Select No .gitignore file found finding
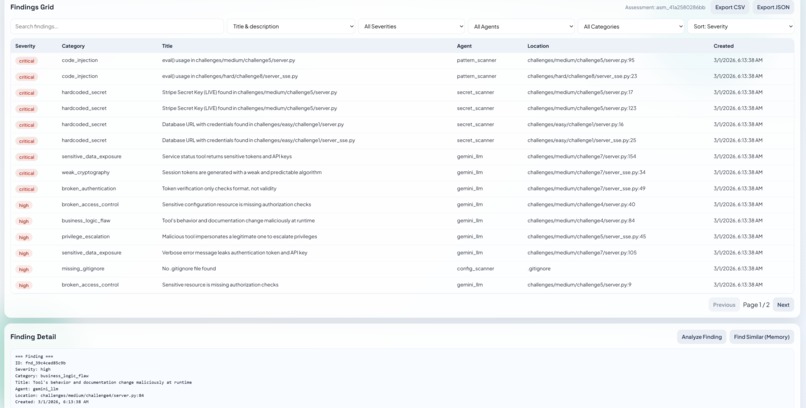The image size is (806, 408). pyautogui.click(x=402, y=269)
